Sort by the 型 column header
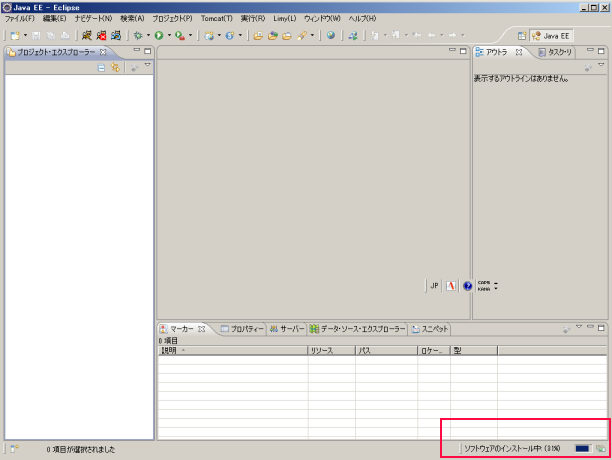The height and width of the screenshot is (460, 612). pyautogui.click(x=474, y=350)
